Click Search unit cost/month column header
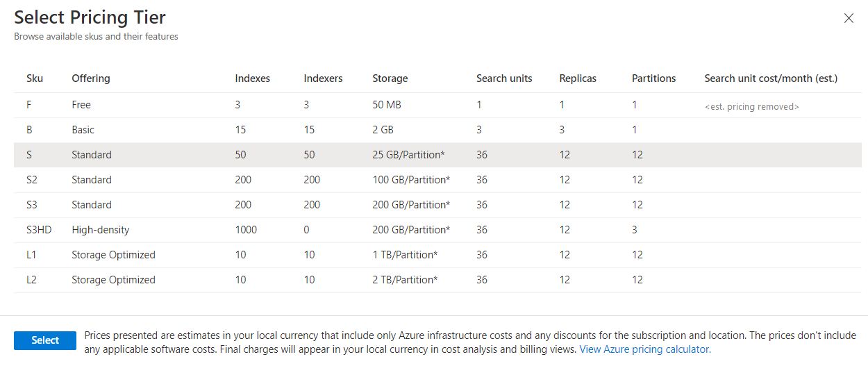Screen dimensions: 868x366 771,78
